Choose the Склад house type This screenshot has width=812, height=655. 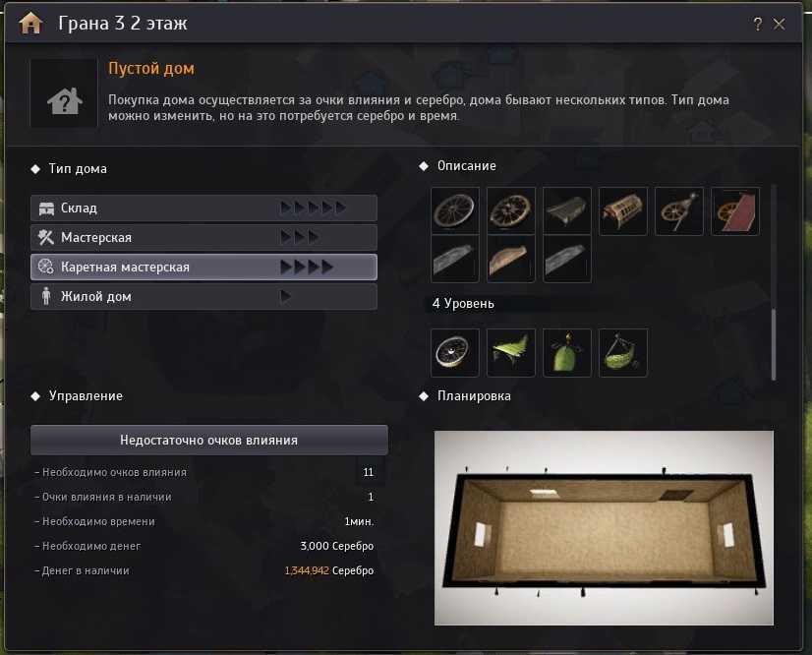pyautogui.click(x=203, y=208)
